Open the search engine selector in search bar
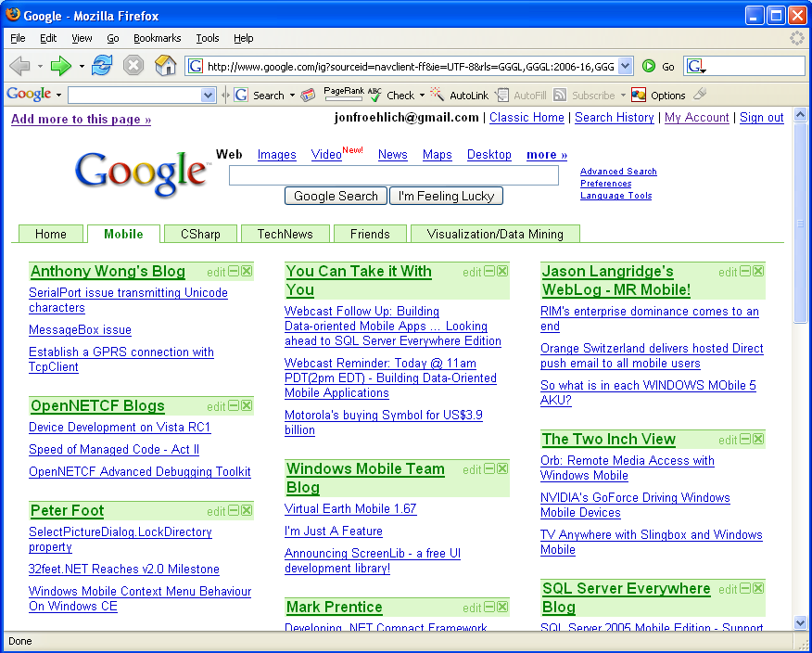The width and height of the screenshot is (812, 653). click(x=696, y=66)
